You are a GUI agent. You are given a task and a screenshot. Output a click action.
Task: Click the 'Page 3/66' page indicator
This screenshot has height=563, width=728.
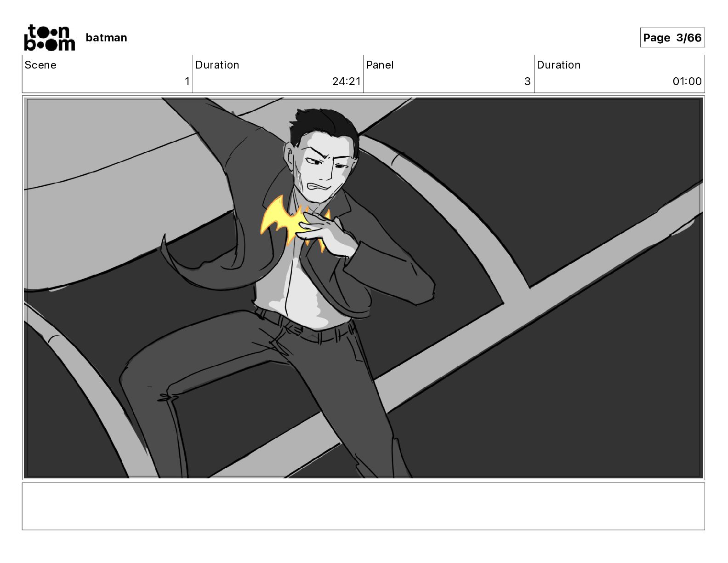[x=672, y=38]
